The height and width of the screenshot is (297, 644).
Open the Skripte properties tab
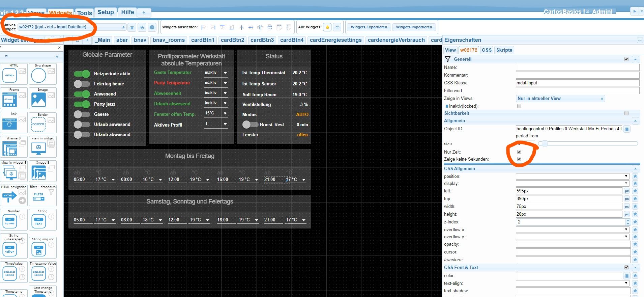[x=504, y=50]
